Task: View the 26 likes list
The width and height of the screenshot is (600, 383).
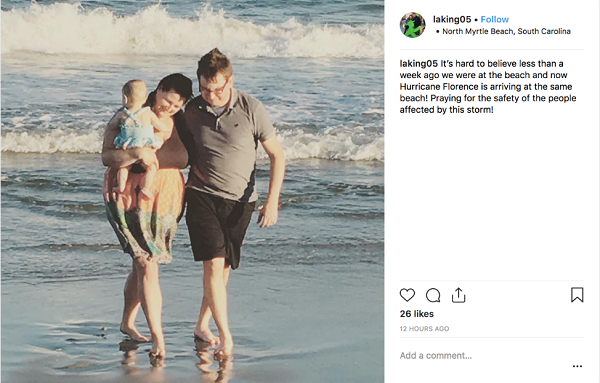Action: point(417,314)
